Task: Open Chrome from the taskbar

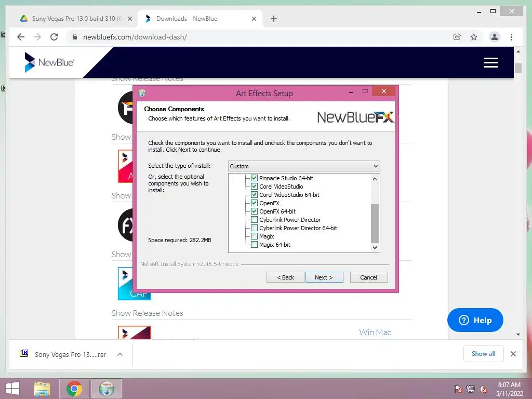Action: tap(74, 389)
